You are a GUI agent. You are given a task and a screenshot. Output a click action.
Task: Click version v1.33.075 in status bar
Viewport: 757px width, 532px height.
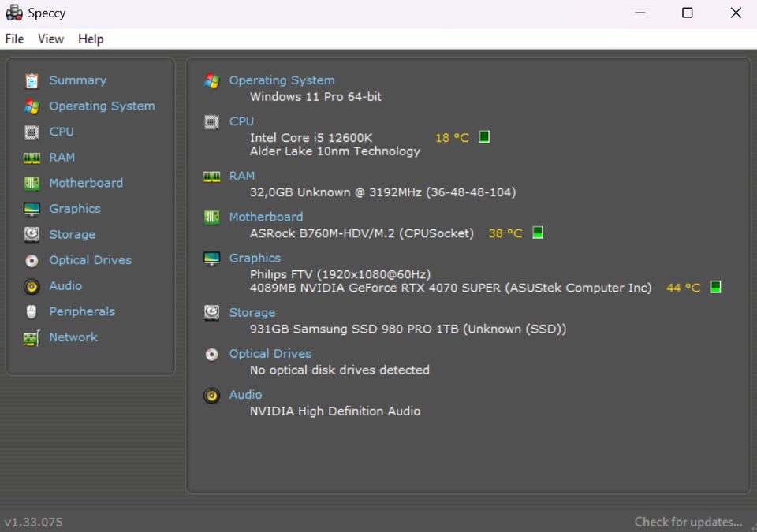(x=33, y=522)
